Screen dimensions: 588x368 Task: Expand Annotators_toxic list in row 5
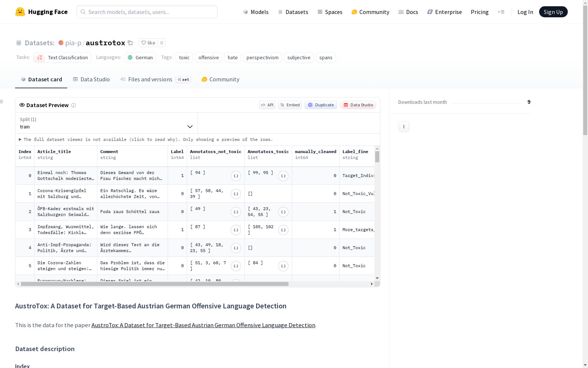coord(283,266)
